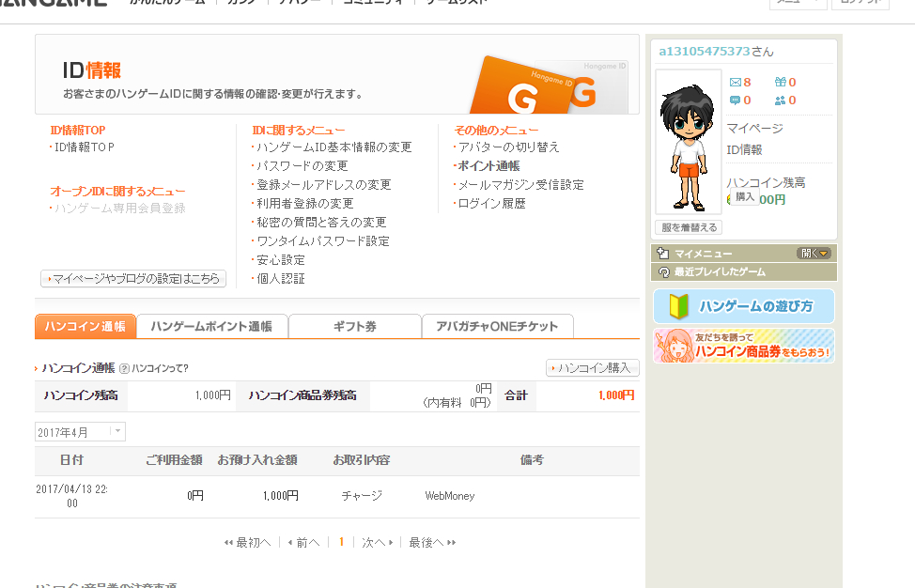Select page 1 in pagination
The width and height of the screenshot is (915, 588).
point(341,542)
